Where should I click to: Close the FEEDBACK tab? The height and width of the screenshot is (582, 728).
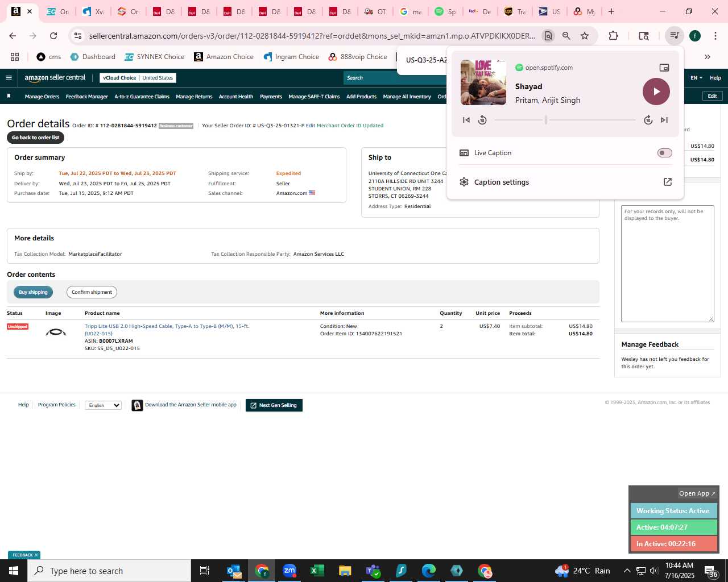point(36,555)
